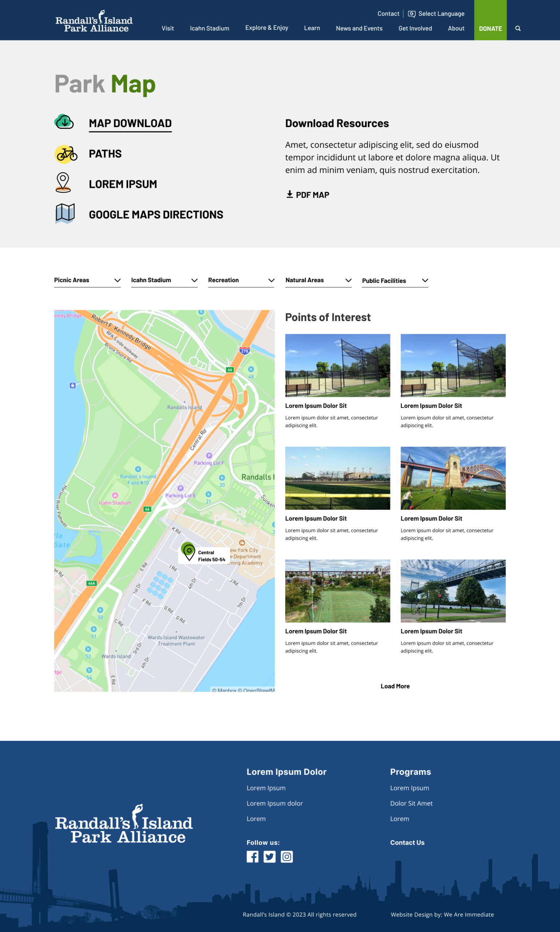Open the Explore & Enjoy menu
Image resolution: width=560 pixels, height=932 pixels.
[x=266, y=28]
